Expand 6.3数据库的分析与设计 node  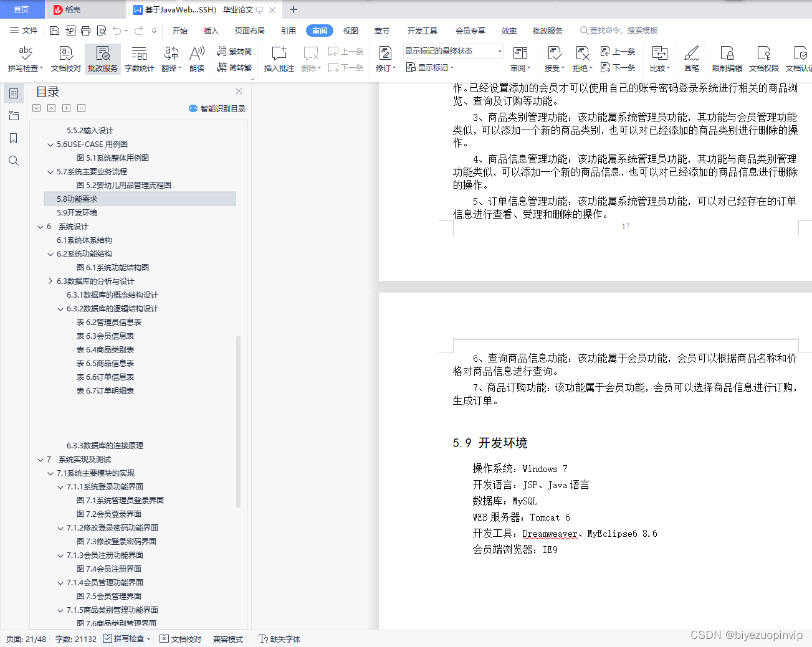tap(50, 281)
